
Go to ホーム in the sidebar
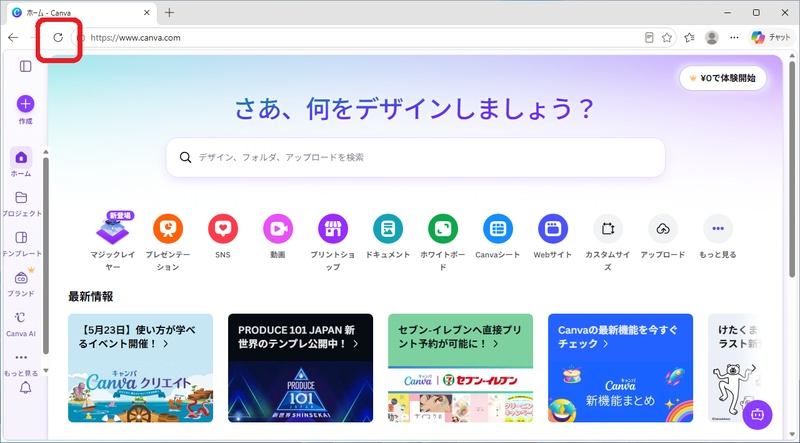pos(21,162)
